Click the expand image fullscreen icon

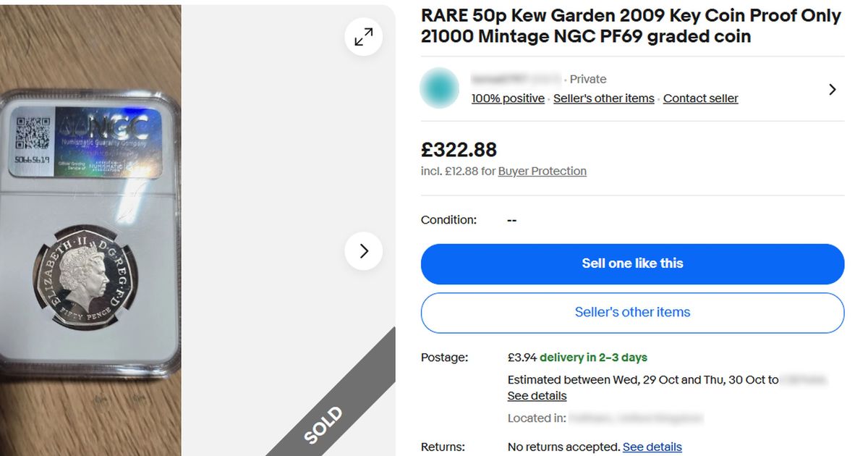point(363,37)
